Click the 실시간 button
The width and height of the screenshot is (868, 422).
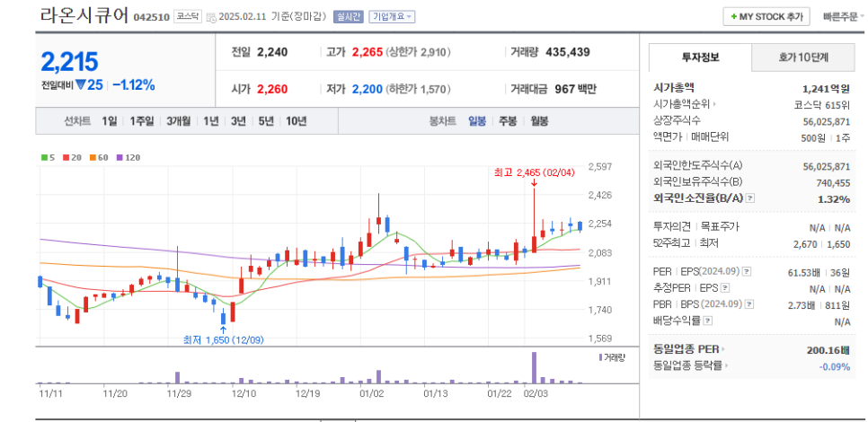pyautogui.click(x=349, y=16)
